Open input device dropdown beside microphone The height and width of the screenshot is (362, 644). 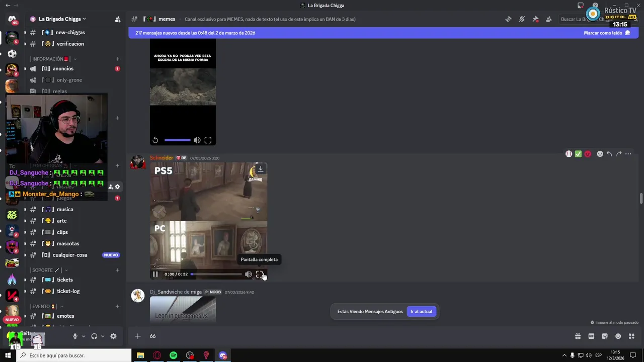click(84, 336)
